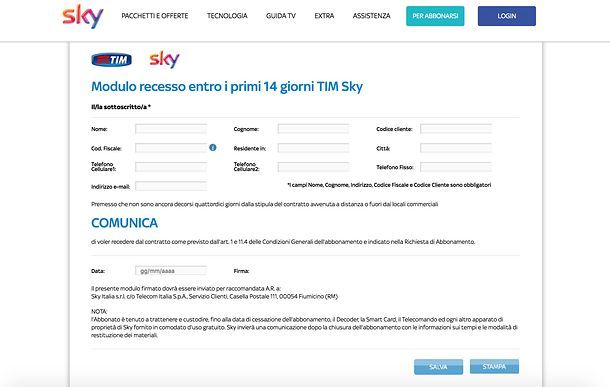Click the Telefono Cellulare1 field
Image resolution: width=610 pixels, height=387 pixels.
point(171,167)
